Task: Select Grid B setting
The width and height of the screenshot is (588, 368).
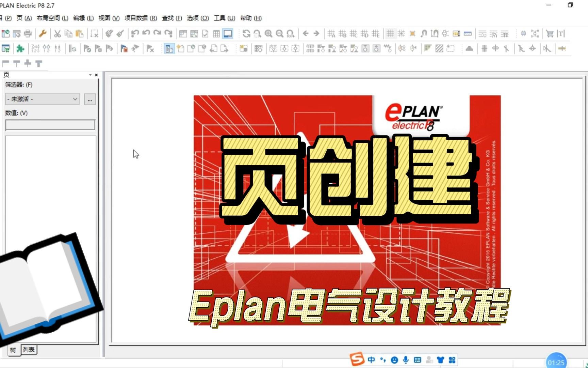Action: click(343, 33)
